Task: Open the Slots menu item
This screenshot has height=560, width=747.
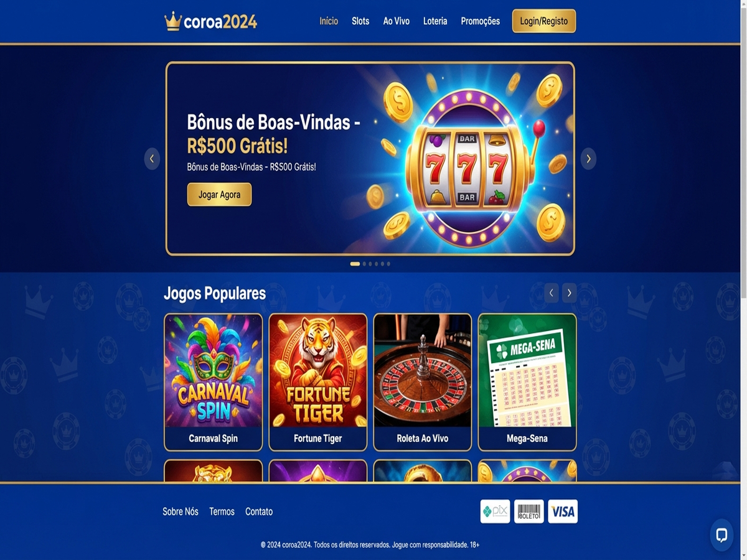Action: click(x=360, y=21)
